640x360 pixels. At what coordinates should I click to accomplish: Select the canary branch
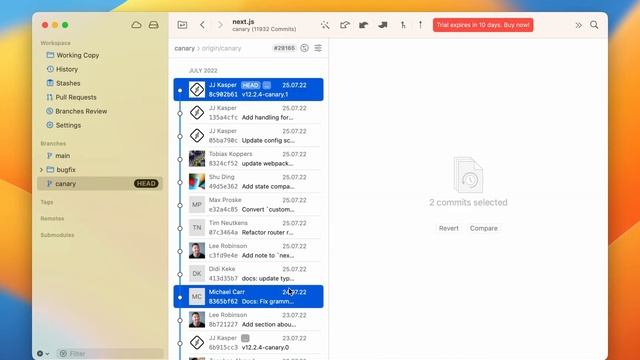[x=100, y=184]
